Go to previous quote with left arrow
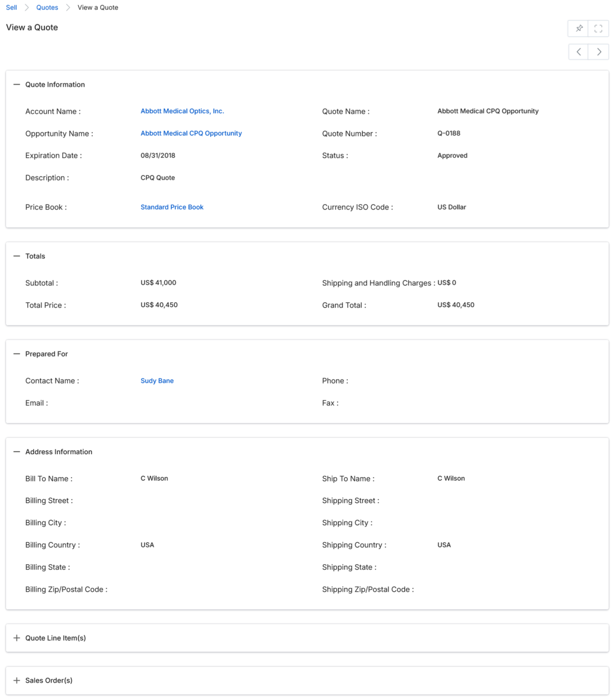The height and width of the screenshot is (700, 614). pyautogui.click(x=578, y=51)
